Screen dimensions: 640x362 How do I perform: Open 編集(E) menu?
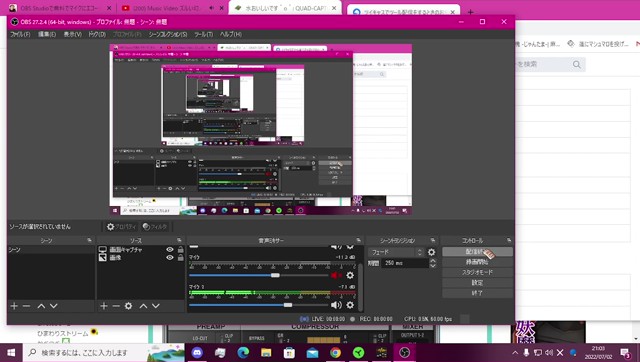pyautogui.click(x=47, y=34)
